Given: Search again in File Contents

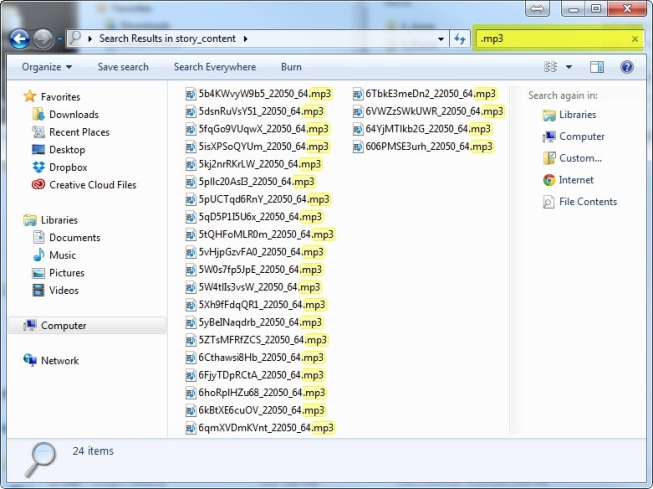Looking at the screenshot, I should coord(587,202).
